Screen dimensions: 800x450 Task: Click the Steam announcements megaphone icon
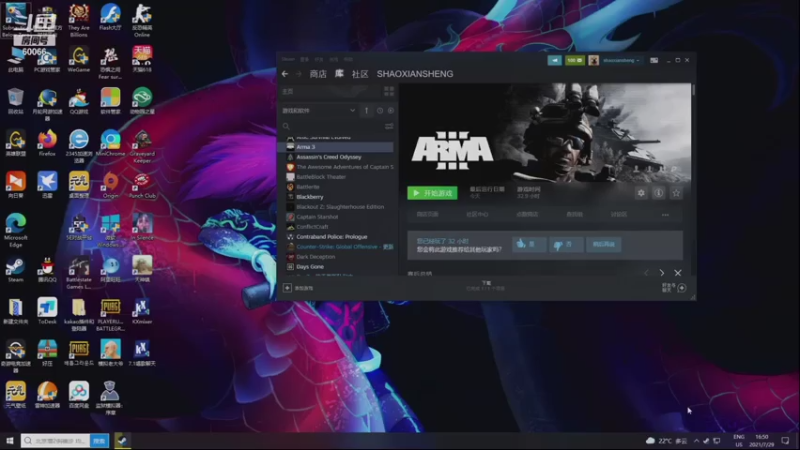point(555,60)
